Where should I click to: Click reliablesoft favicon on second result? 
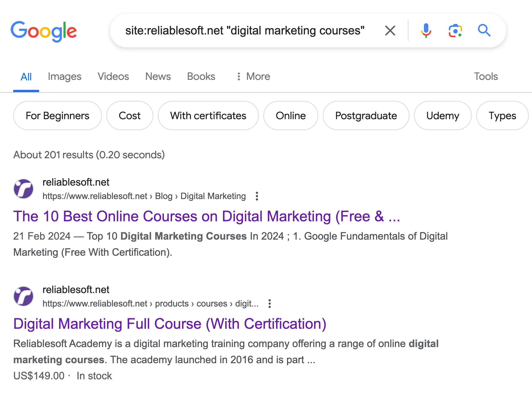[x=23, y=296]
